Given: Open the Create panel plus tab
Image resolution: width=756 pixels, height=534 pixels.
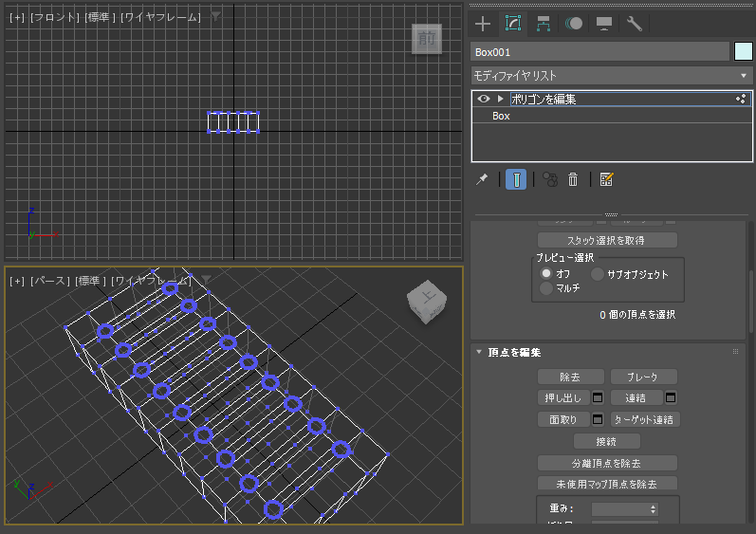Looking at the screenshot, I should [x=483, y=24].
